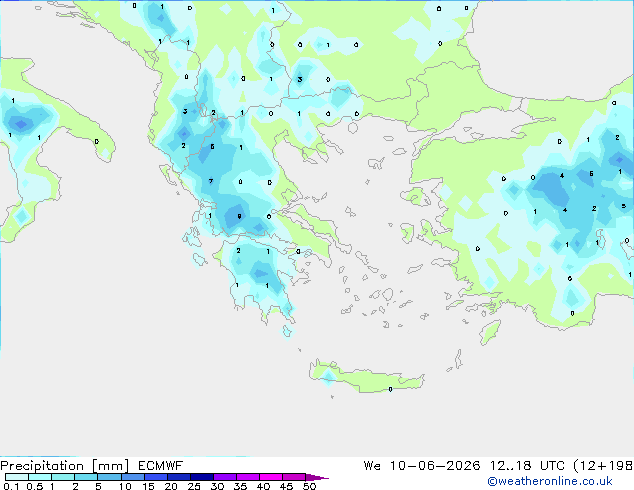The height and width of the screenshot is (490, 634).
Task: Click the date '10-06-2026'
Action: pyautogui.click(x=435, y=466)
